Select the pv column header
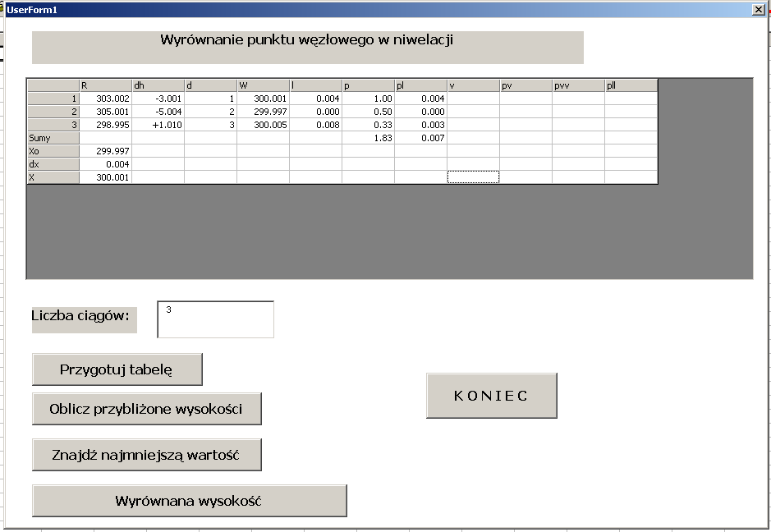771x532 pixels. coord(526,85)
